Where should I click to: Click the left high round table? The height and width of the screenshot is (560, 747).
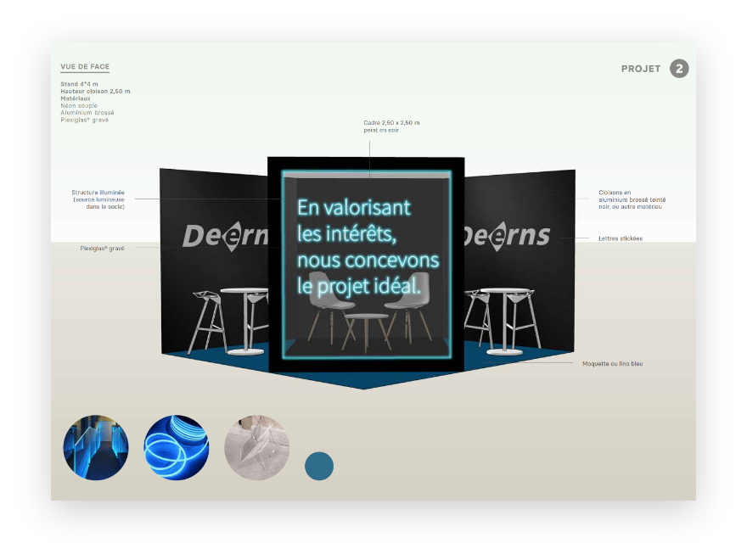point(246,318)
